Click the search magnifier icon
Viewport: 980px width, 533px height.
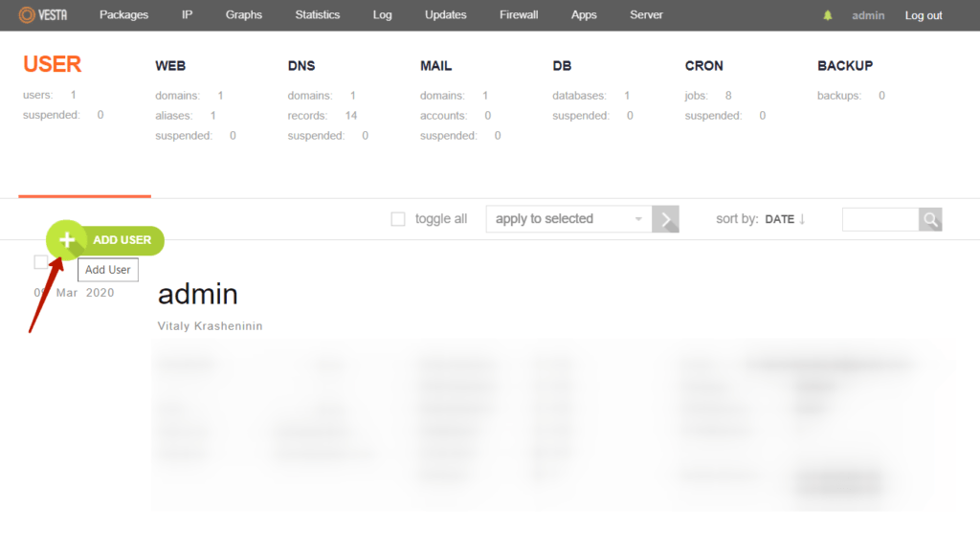point(930,219)
